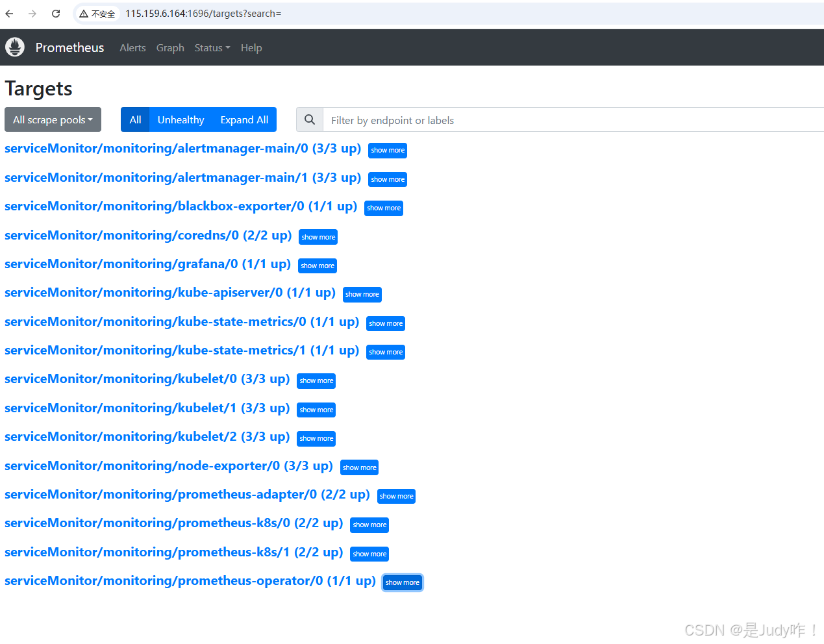Open the blackbox-exporter/0 scrape pool link
This screenshot has width=824, height=644.
click(181, 206)
